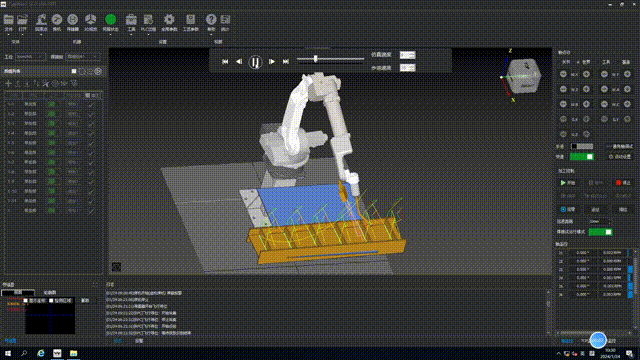Open the second dropdown below the top toolbar

point(83,57)
